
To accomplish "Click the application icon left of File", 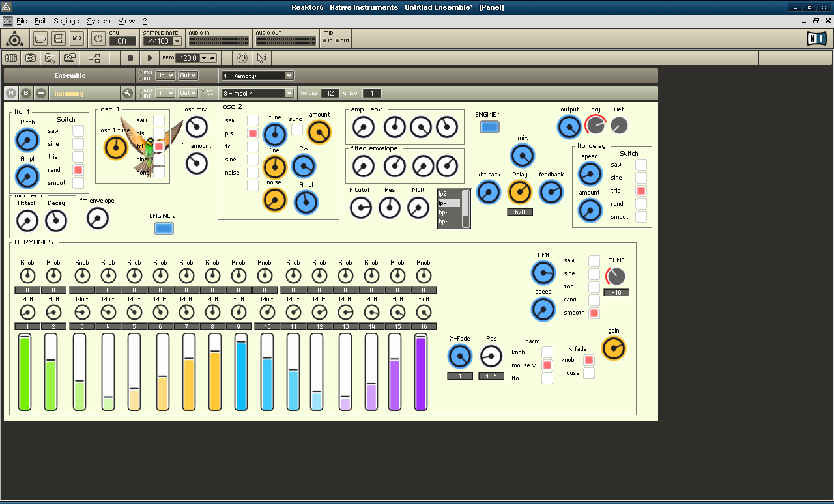I will pos(8,21).
